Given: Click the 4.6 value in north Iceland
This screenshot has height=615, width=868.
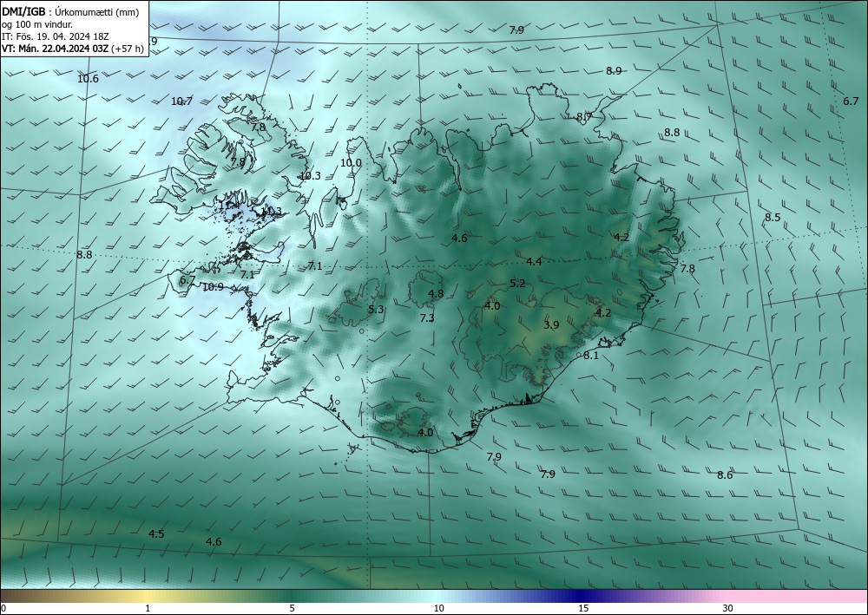Looking at the screenshot, I should coord(459,238).
